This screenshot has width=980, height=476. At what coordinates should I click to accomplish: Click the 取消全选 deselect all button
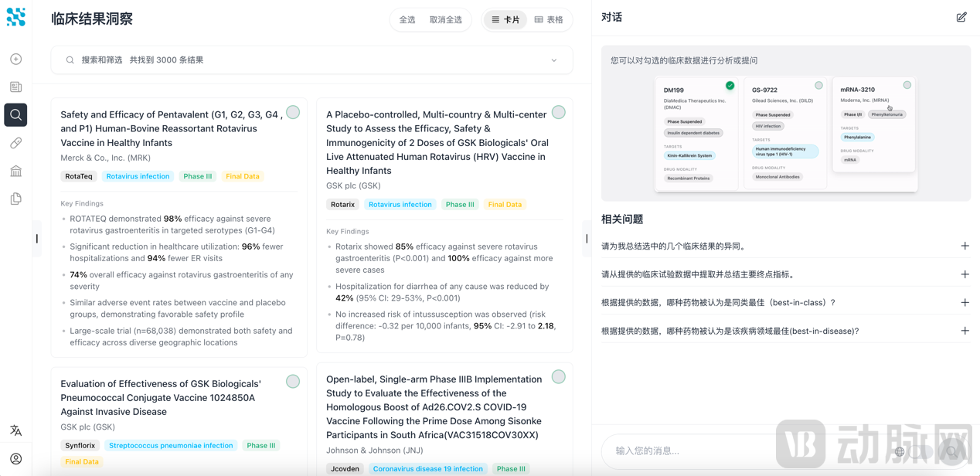[445, 20]
